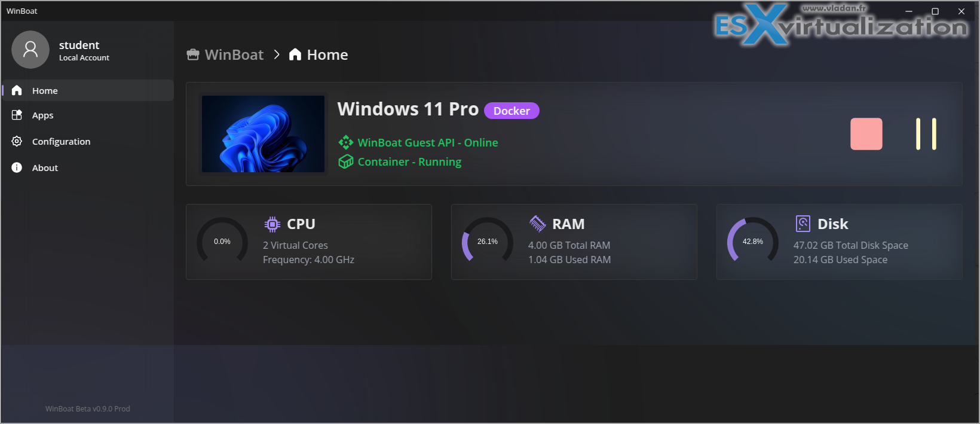980x424 pixels.
Task: Click the CPU chip icon
Action: tap(272, 224)
